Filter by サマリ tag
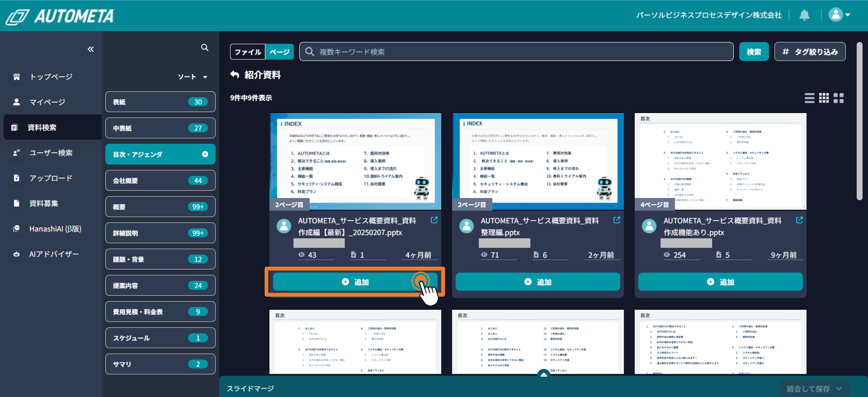868x397 pixels. coord(161,364)
